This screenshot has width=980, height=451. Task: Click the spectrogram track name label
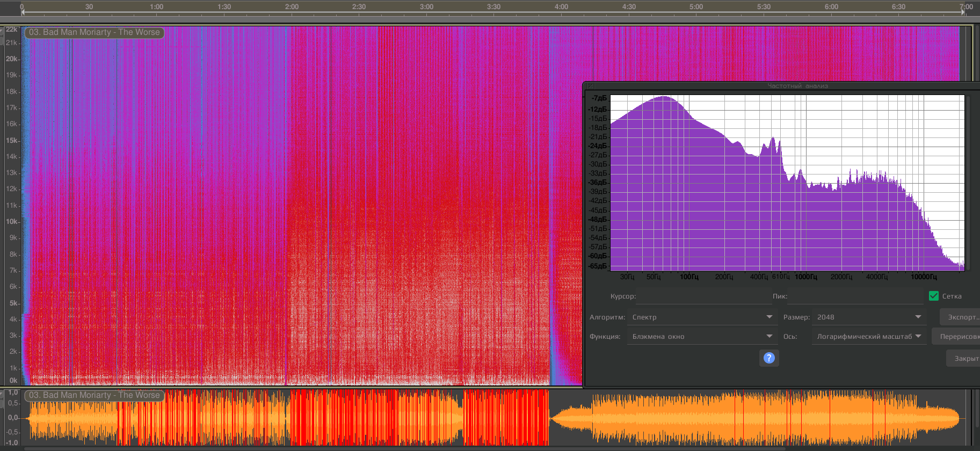point(95,32)
